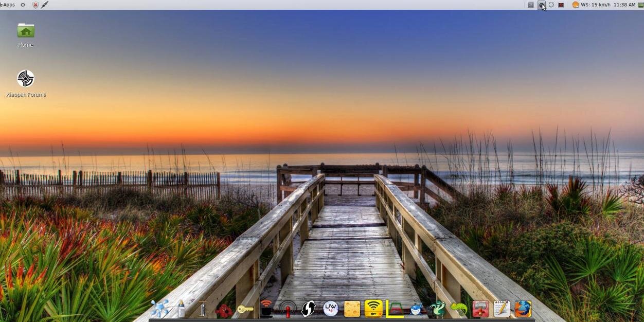
Task: Launch the green chameleon dock icon
Action: 459,309
